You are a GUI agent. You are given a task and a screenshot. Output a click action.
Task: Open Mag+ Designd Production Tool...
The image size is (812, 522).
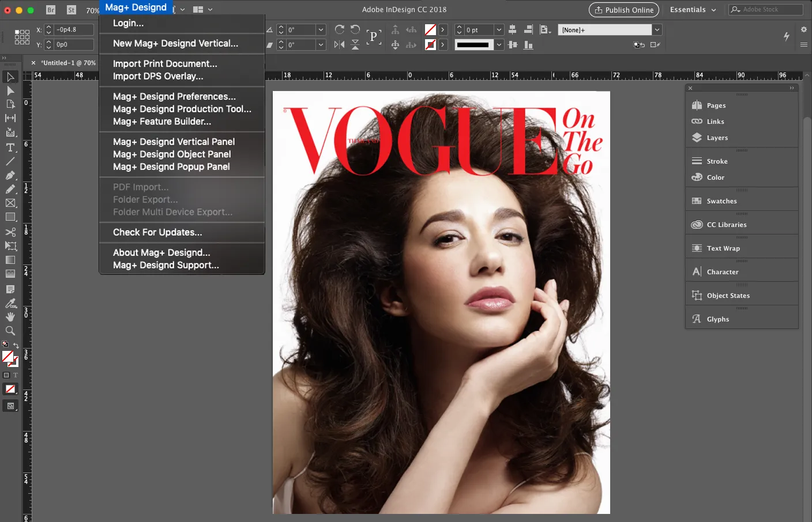pyautogui.click(x=182, y=109)
